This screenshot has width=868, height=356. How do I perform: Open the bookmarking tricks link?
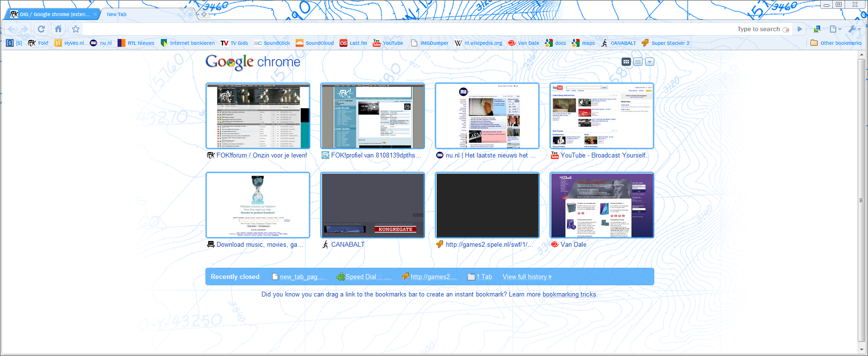coord(569,295)
